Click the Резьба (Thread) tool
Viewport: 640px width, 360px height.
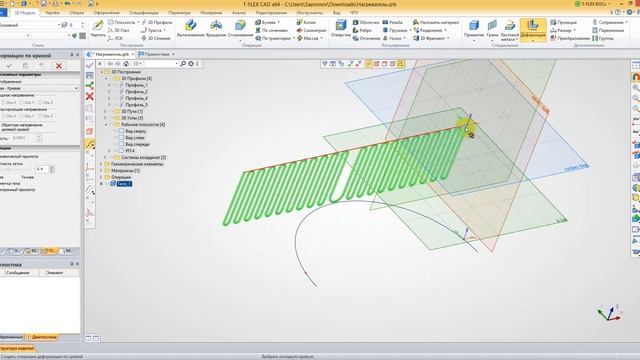[x=392, y=22]
